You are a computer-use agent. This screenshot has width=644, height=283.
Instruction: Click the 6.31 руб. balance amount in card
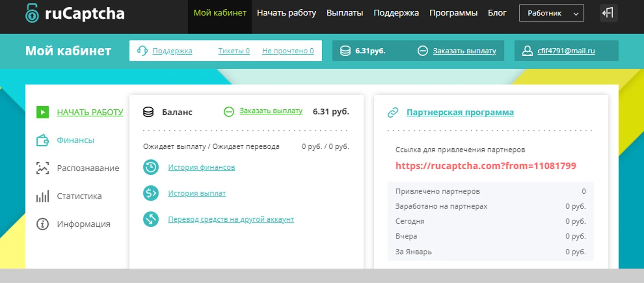pyautogui.click(x=331, y=111)
